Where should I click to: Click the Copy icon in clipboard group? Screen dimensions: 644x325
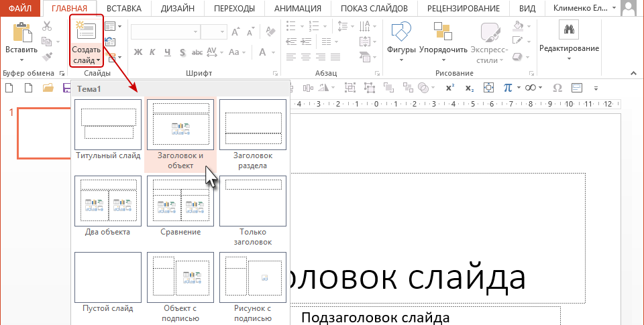click(x=47, y=42)
